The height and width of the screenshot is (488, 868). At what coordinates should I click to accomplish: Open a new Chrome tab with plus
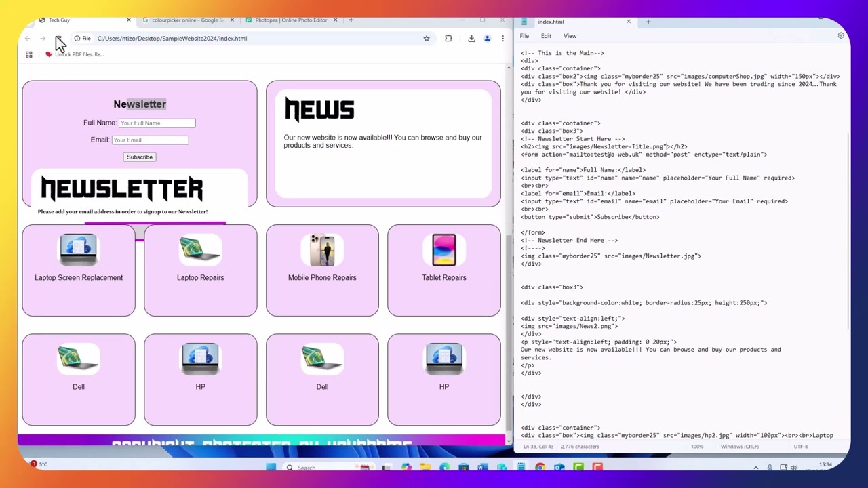[x=351, y=20]
